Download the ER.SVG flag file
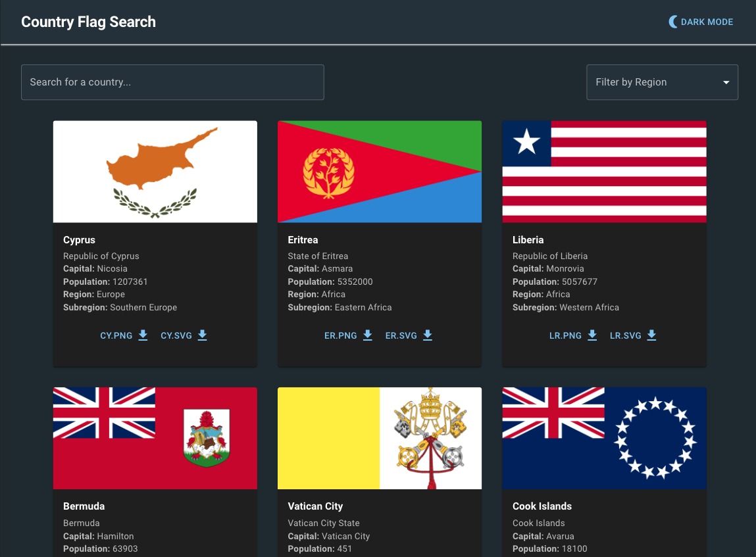 click(409, 335)
